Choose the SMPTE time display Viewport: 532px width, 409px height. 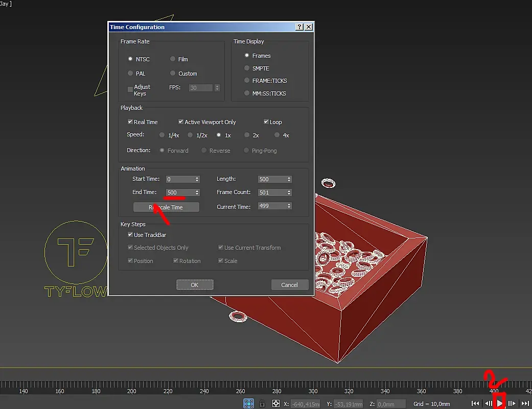247,68
